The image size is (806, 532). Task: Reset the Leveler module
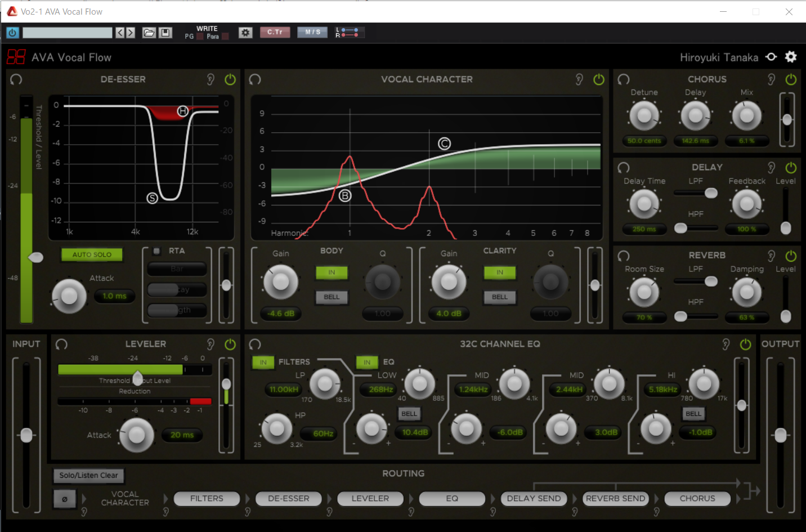[x=62, y=344]
